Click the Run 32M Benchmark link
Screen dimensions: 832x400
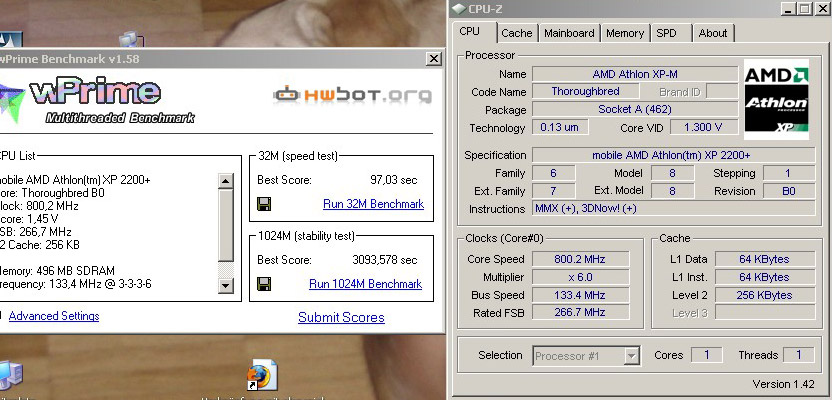click(x=374, y=204)
